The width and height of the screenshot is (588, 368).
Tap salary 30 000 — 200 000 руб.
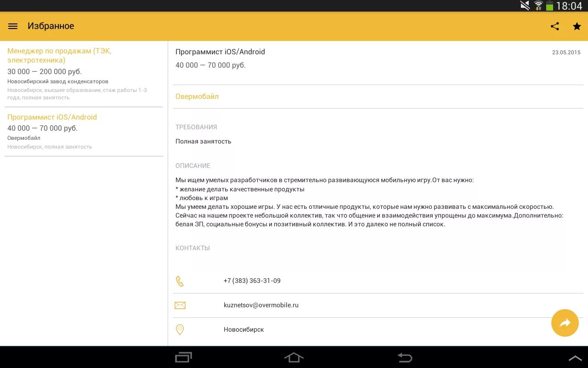[x=45, y=72]
